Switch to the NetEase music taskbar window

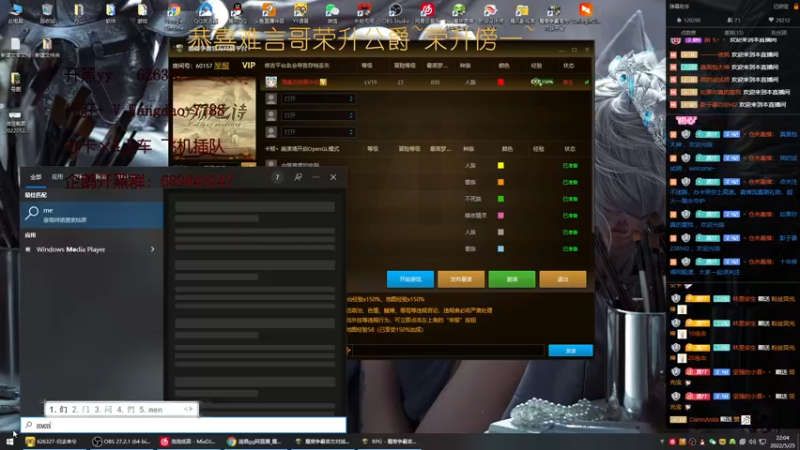(187, 441)
